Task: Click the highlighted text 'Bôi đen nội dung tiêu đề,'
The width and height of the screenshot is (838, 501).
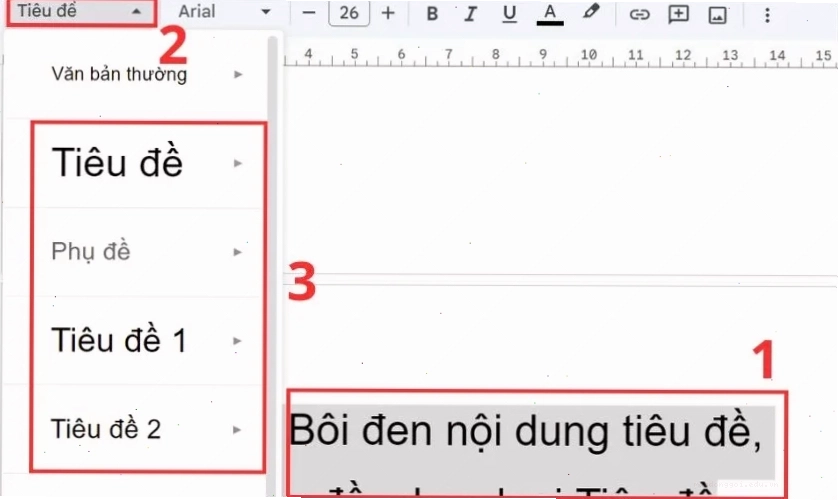Action: tap(525, 430)
